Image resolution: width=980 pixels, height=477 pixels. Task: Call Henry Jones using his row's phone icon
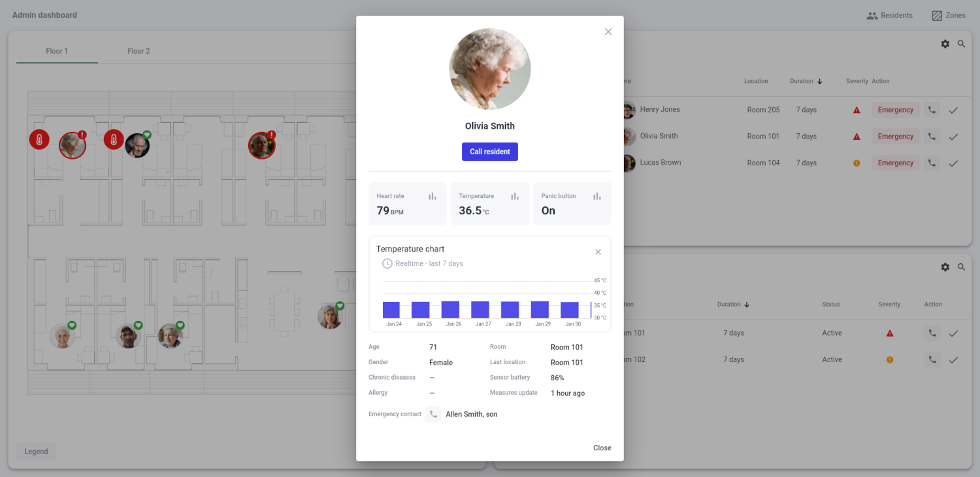click(932, 109)
